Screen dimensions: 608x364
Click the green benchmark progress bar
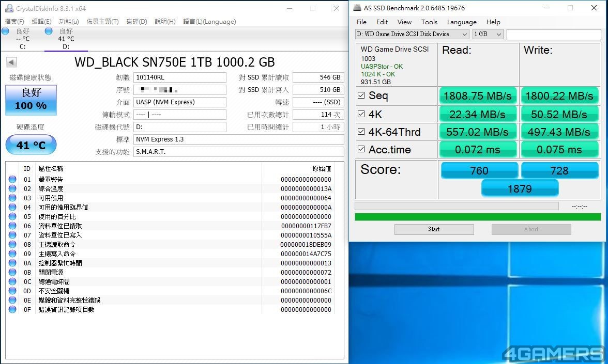[478, 217]
